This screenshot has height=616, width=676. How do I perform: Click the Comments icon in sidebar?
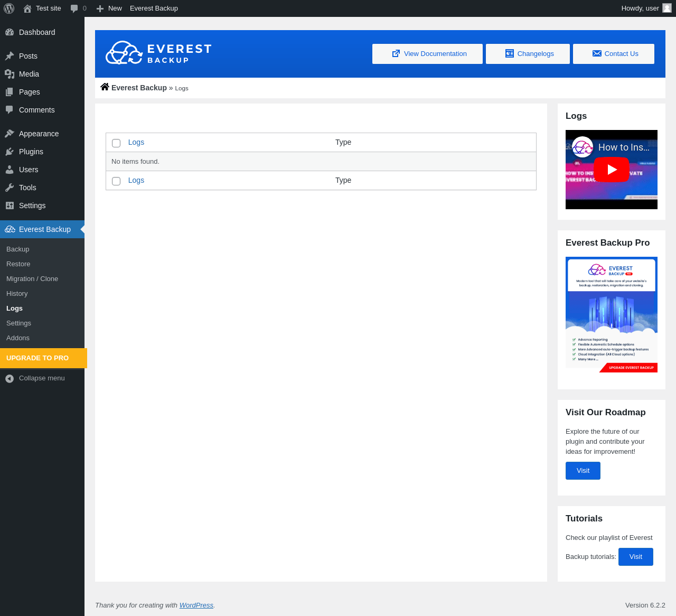point(10,110)
